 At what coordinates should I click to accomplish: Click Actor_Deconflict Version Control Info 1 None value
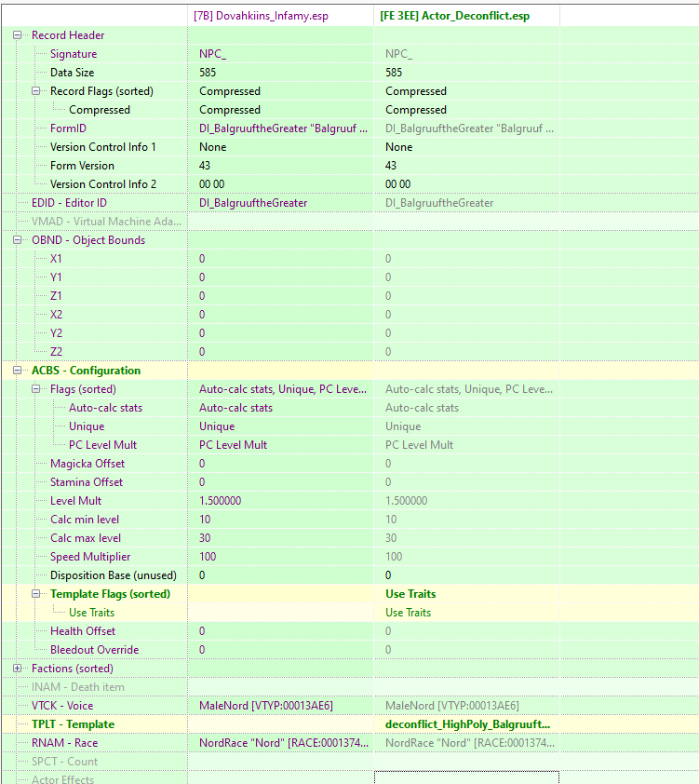tap(398, 147)
